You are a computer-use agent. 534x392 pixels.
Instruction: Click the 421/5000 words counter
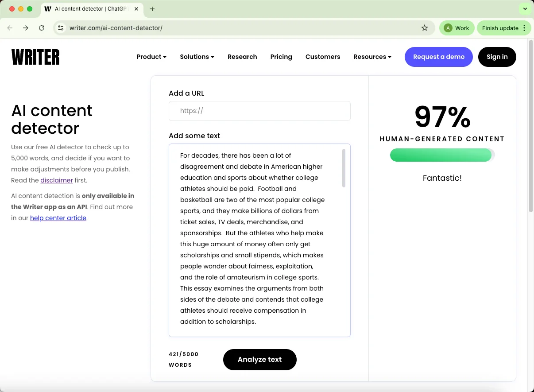[x=184, y=360]
